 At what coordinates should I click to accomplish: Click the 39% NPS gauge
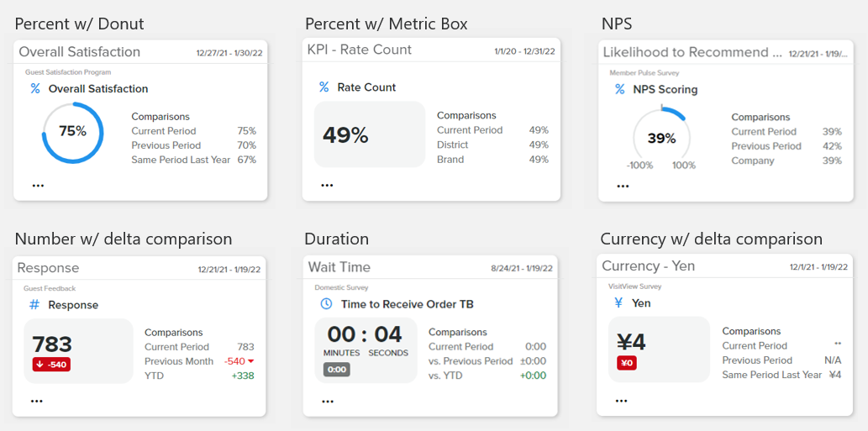(661, 138)
